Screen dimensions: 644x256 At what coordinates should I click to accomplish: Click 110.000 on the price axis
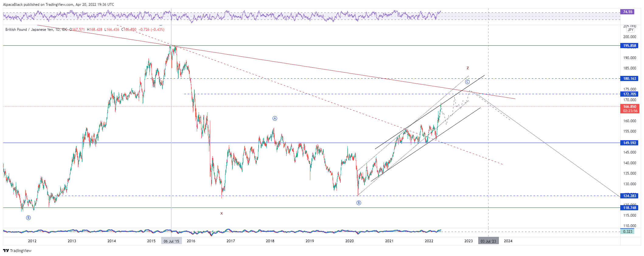coord(629,226)
